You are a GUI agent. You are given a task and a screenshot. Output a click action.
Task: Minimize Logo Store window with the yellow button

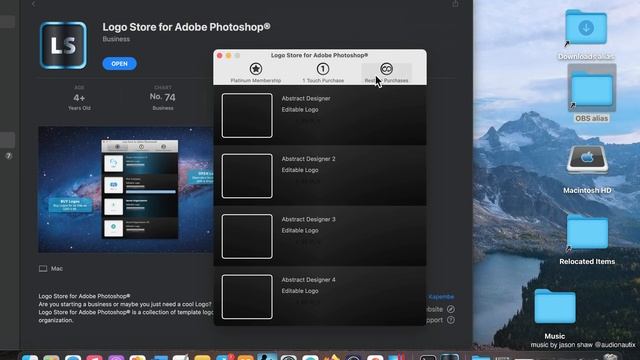(229, 56)
